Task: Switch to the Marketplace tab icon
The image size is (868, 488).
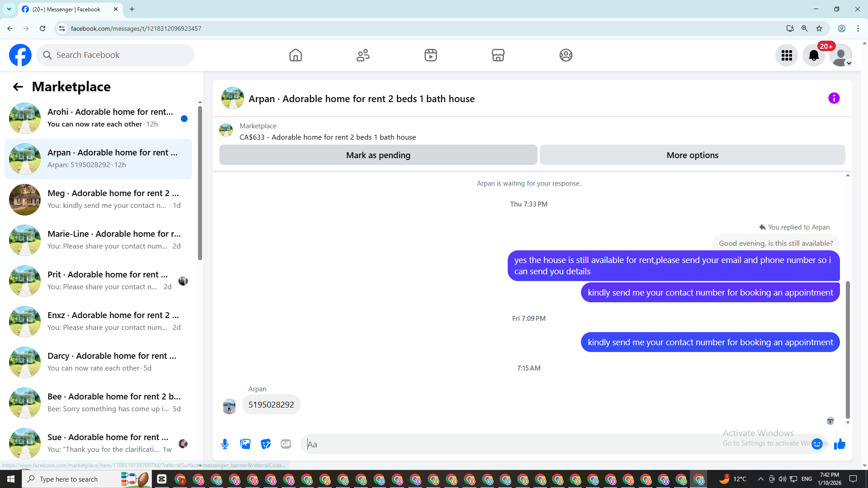Action: click(x=498, y=55)
